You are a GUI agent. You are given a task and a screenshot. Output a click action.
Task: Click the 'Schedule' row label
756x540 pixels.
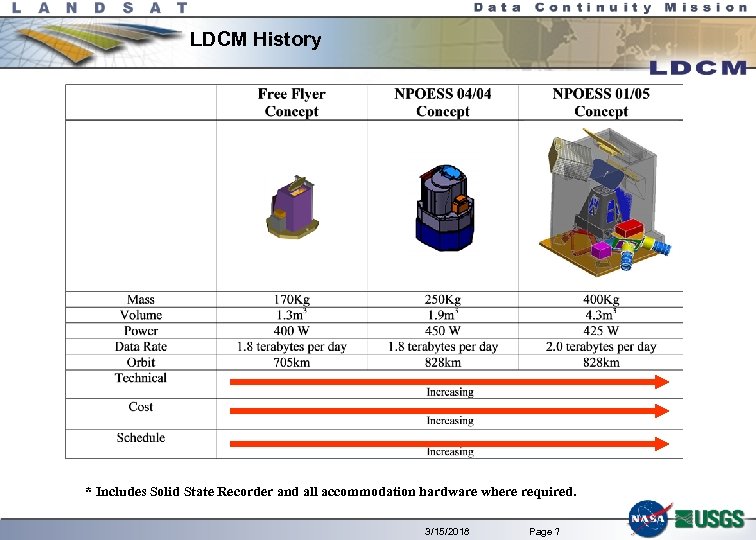click(141, 437)
